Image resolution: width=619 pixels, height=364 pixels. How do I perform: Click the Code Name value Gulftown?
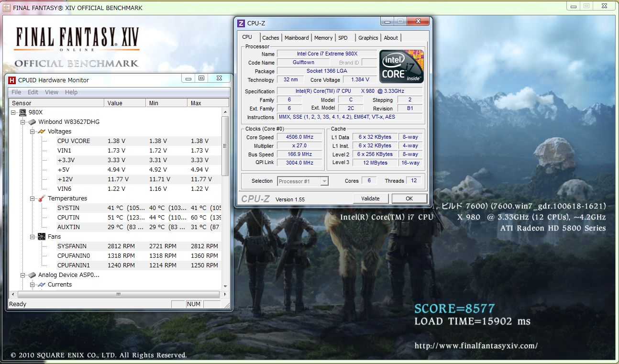click(303, 63)
